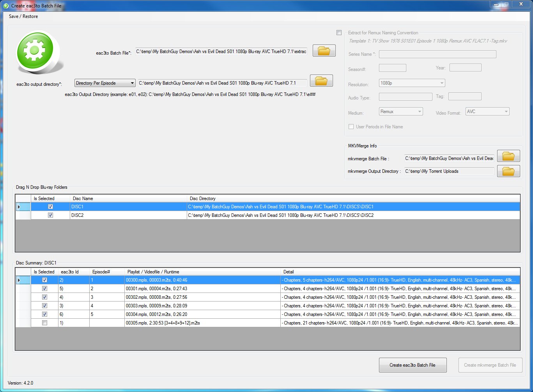Check the box for the 00305.mpls row
This screenshot has height=392, width=533.
coord(44,323)
